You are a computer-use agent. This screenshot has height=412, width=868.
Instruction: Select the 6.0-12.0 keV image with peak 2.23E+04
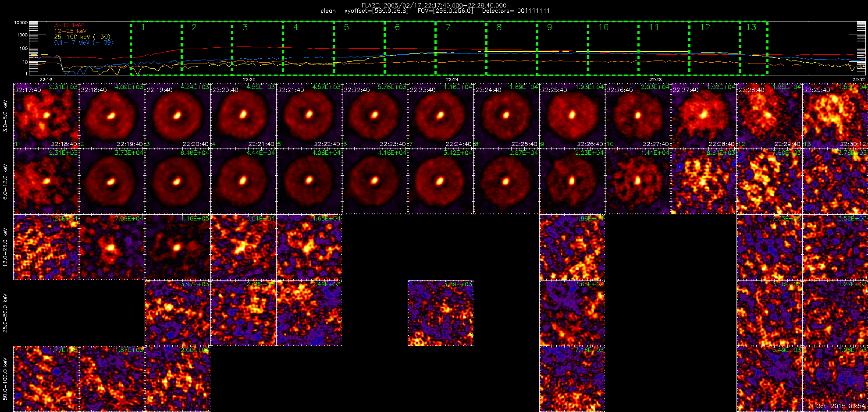point(572,181)
